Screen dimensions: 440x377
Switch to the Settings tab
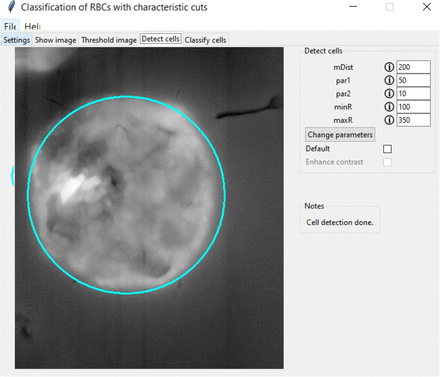click(x=17, y=40)
